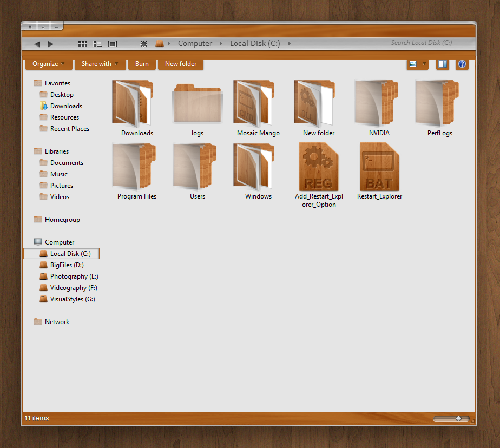Viewport: 500px width, 448px height.
Task: Click the forward navigation arrow
Action: tap(50, 43)
